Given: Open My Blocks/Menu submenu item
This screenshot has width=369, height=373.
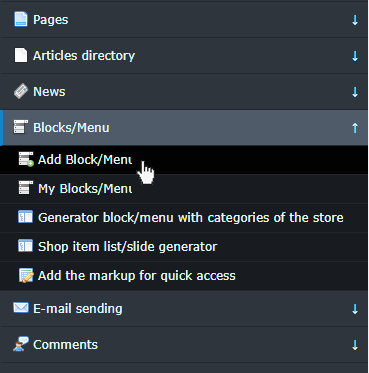Looking at the screenshot, I should click(x=184, y=189).
